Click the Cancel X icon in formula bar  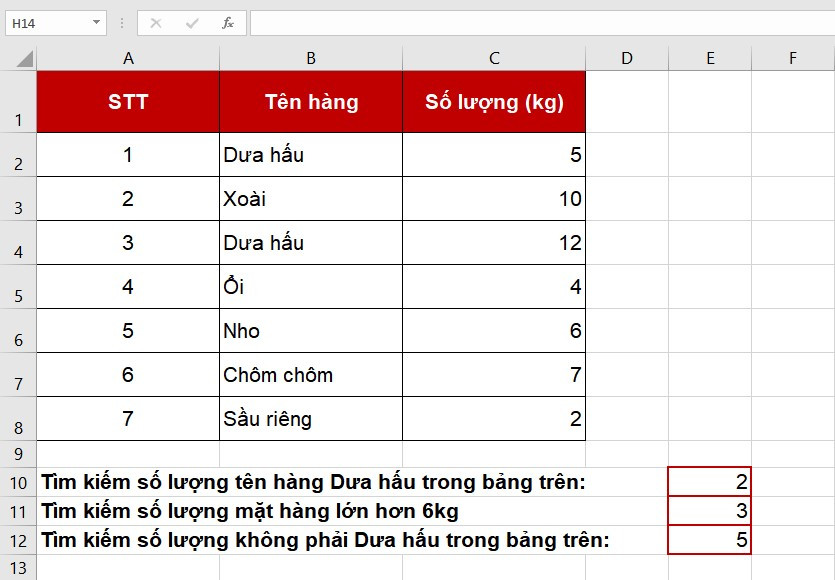[155, 23]
